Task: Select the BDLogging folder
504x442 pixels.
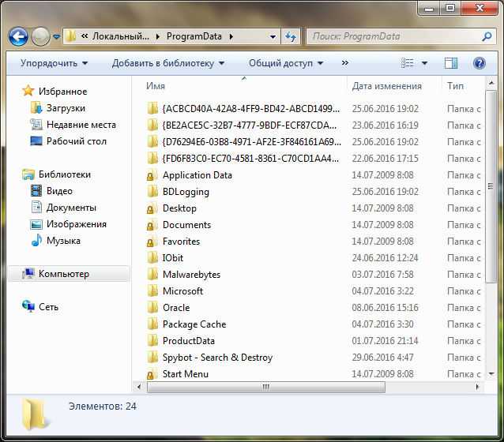Action: (x=186, y=192)
